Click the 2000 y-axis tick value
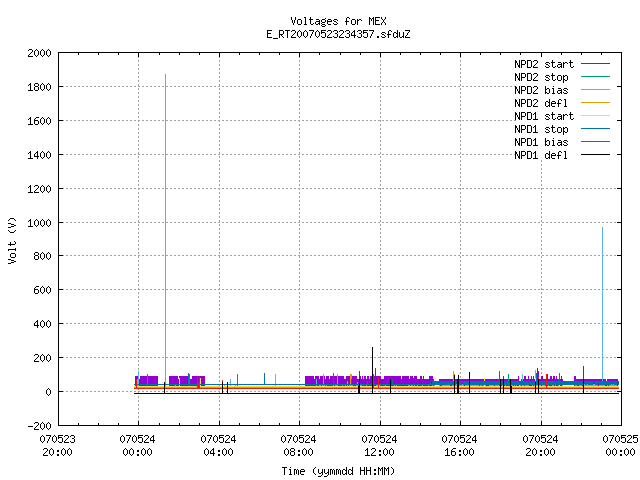This screenshot has height=480, width=640. pos(40,53)
